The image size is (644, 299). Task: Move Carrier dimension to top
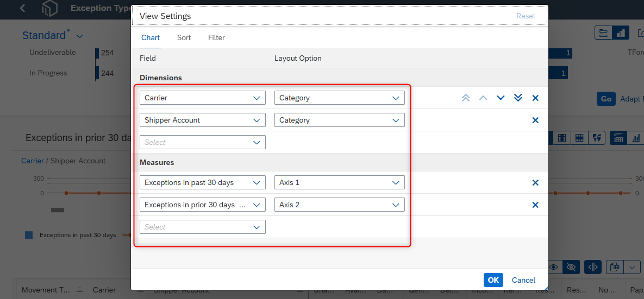tap(465, 98)
